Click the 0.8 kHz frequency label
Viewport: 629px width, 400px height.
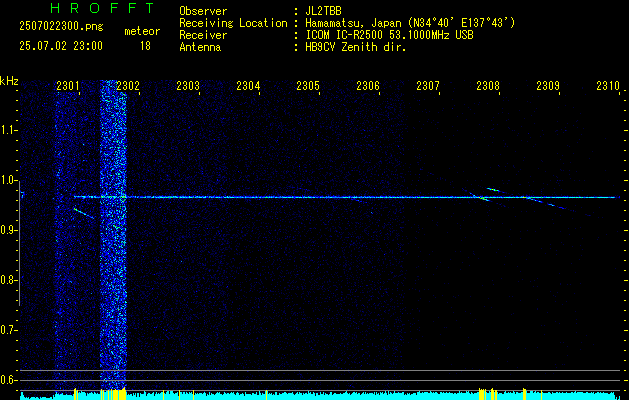coord(8,280)
